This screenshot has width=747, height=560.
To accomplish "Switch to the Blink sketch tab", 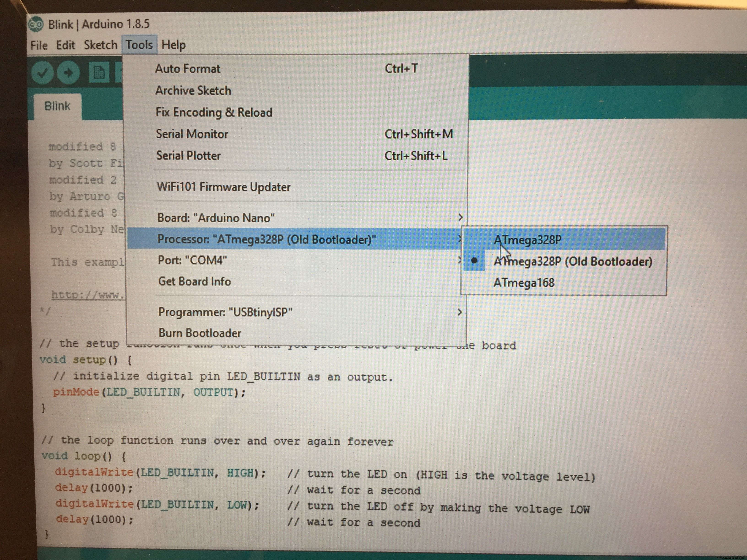I will pyautogui.click(x=57, y=106).
